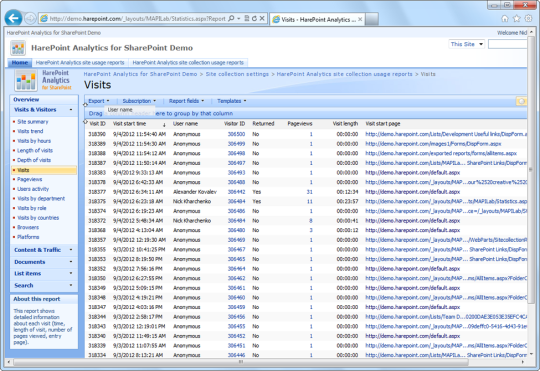Close the Visits browser tab

[x=360, y=19]
